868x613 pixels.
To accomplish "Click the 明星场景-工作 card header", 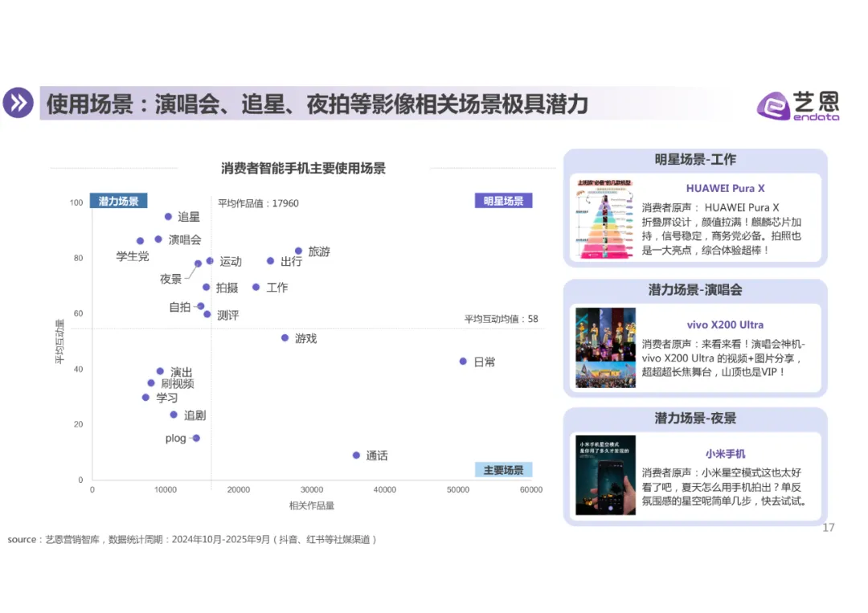I will (x=695, y=159).
